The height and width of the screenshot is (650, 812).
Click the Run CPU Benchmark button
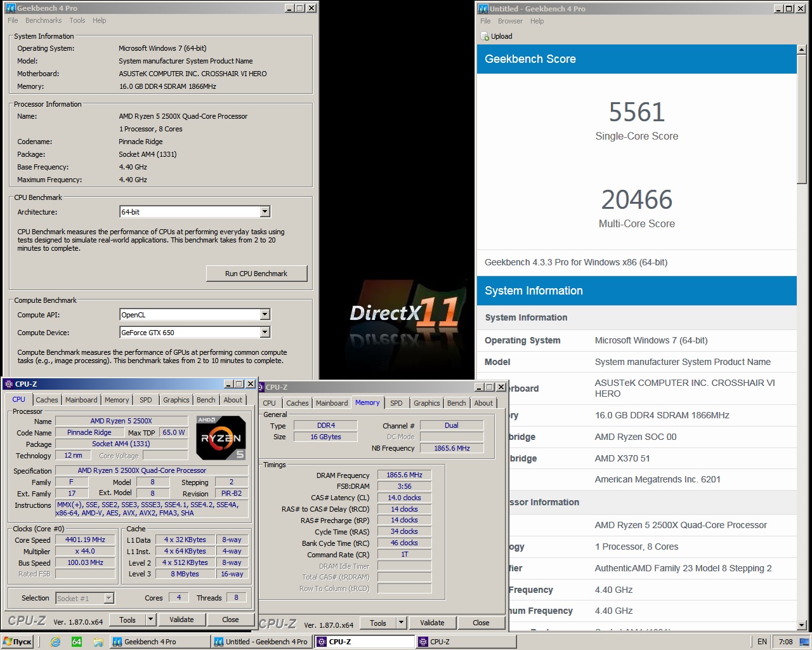click(256, 274)
